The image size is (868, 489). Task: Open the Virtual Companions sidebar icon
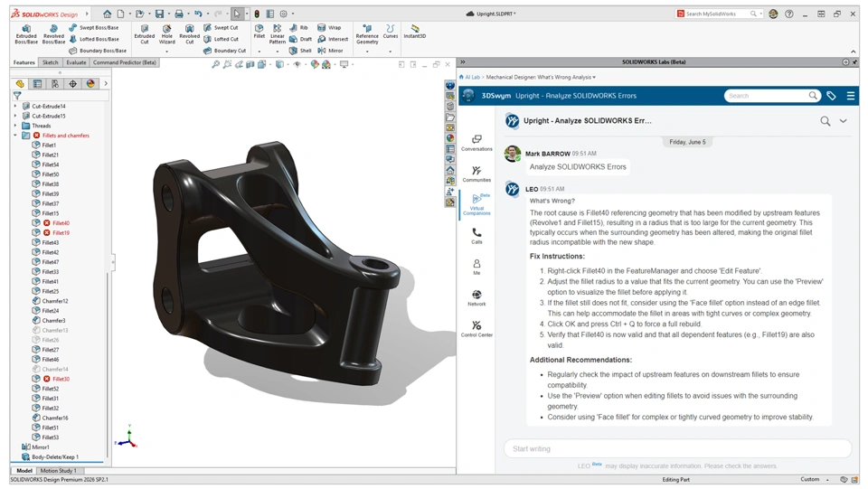click(x=476, y=204)
